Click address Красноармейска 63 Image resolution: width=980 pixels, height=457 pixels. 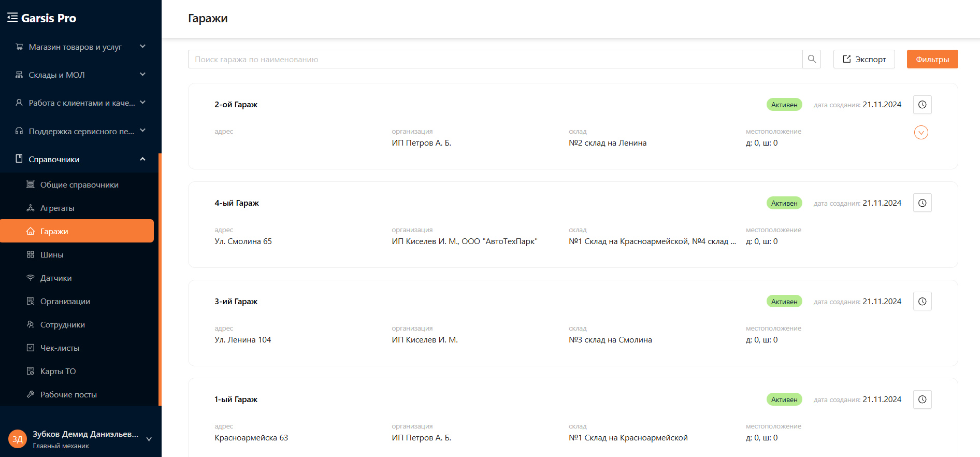tap(251, 438)
